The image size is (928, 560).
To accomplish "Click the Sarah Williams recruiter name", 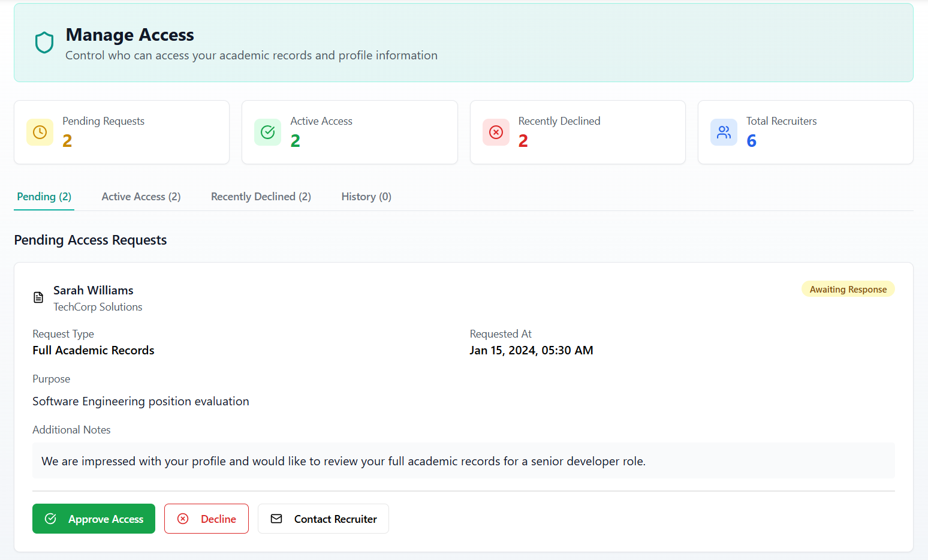I will click(94, 290).
